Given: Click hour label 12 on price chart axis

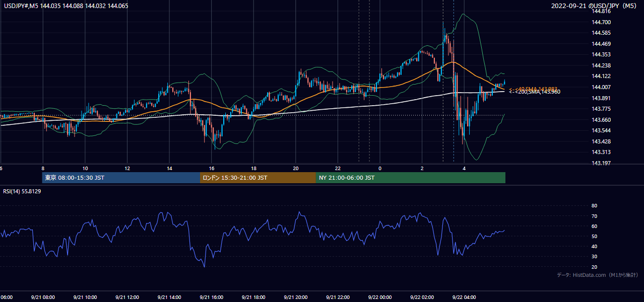Looking at the screenshot, I should point(127,168).
